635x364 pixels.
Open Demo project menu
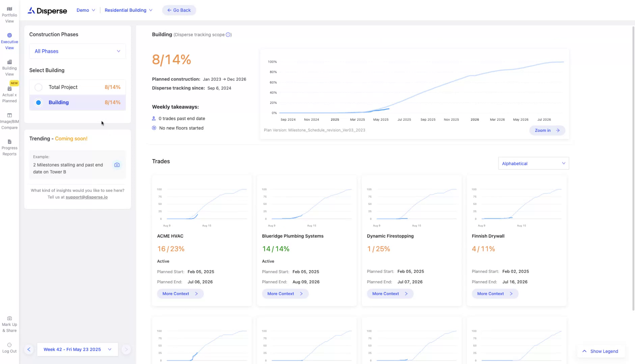pyautogui.click(x=86, y=10)
